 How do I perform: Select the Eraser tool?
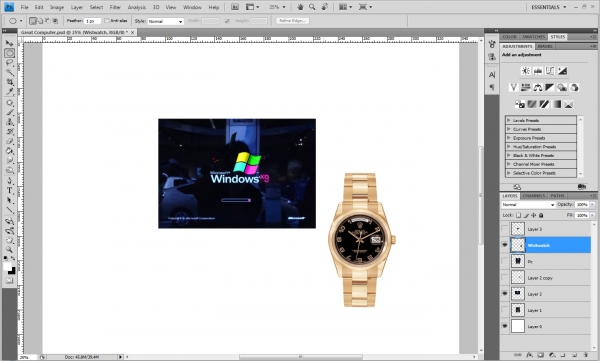pos(10,141)
